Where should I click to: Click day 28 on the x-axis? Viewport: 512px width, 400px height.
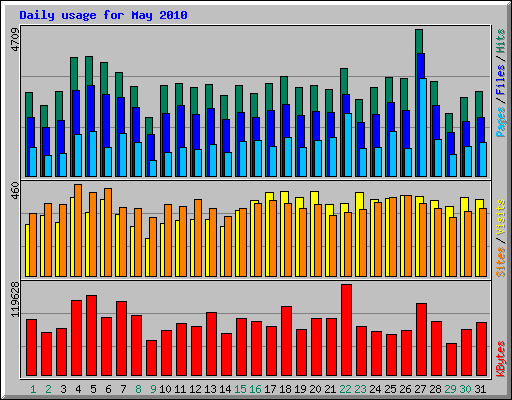coord(435,389)
